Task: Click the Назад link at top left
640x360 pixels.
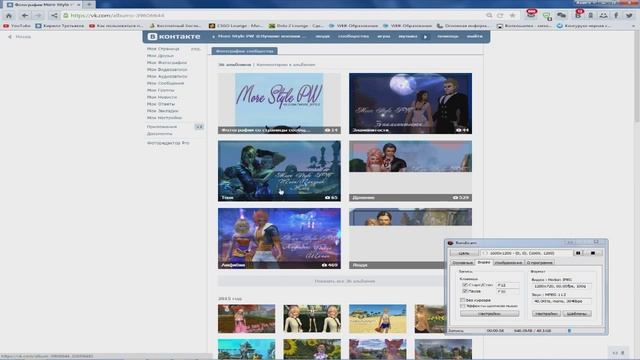Action: (x=20, y=37)
